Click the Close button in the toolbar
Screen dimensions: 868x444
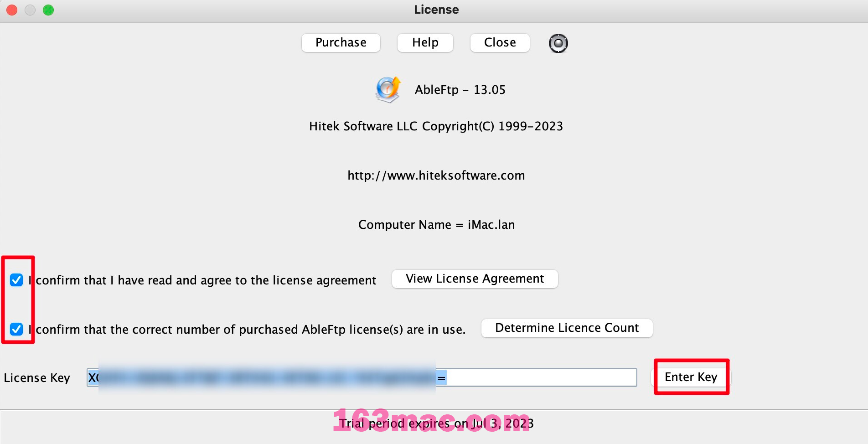pos(500,43)
